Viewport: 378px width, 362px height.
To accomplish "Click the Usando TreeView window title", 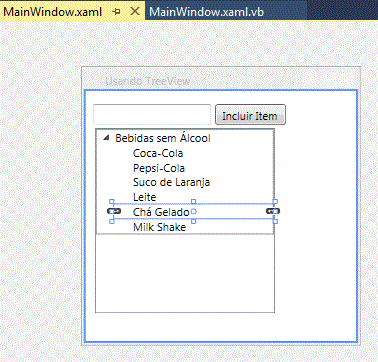I will pyautogui.click(x=148, y=81).
